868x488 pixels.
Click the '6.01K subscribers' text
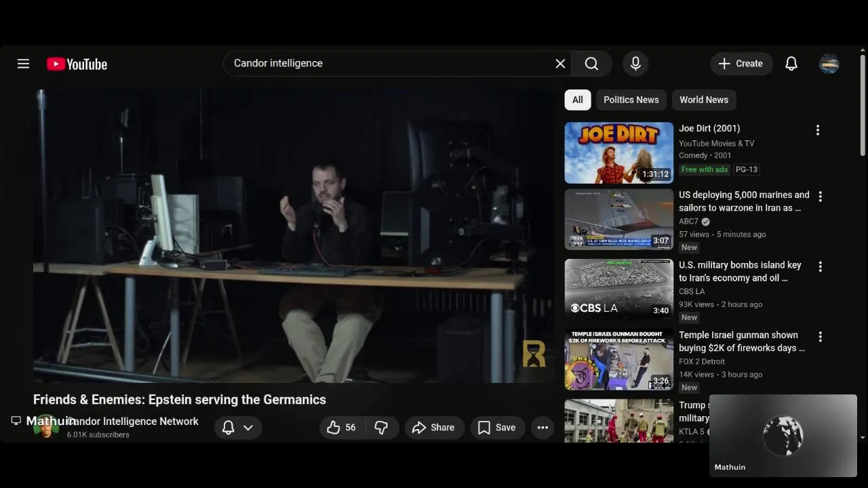tap(98, 435)
